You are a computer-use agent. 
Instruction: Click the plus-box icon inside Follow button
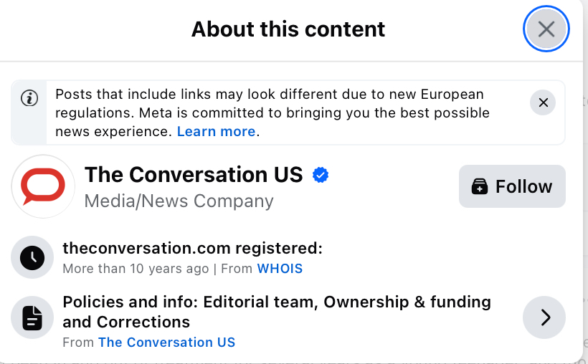click(x=480, y=187)
